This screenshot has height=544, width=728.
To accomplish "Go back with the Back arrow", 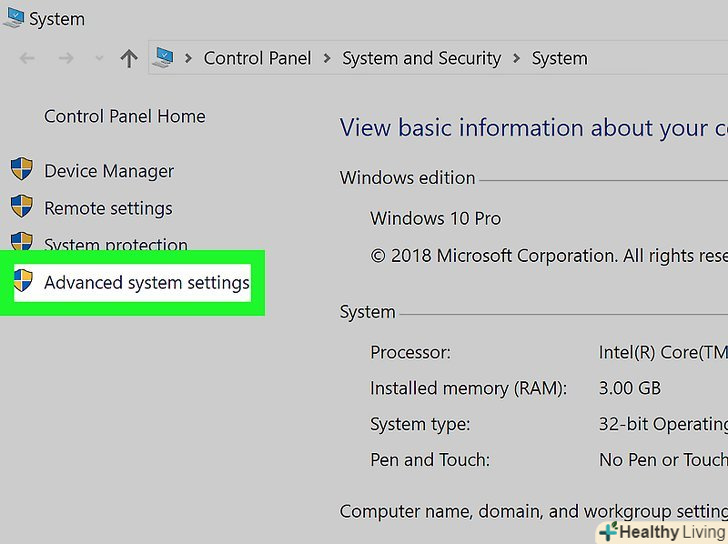I will (28, 59).
